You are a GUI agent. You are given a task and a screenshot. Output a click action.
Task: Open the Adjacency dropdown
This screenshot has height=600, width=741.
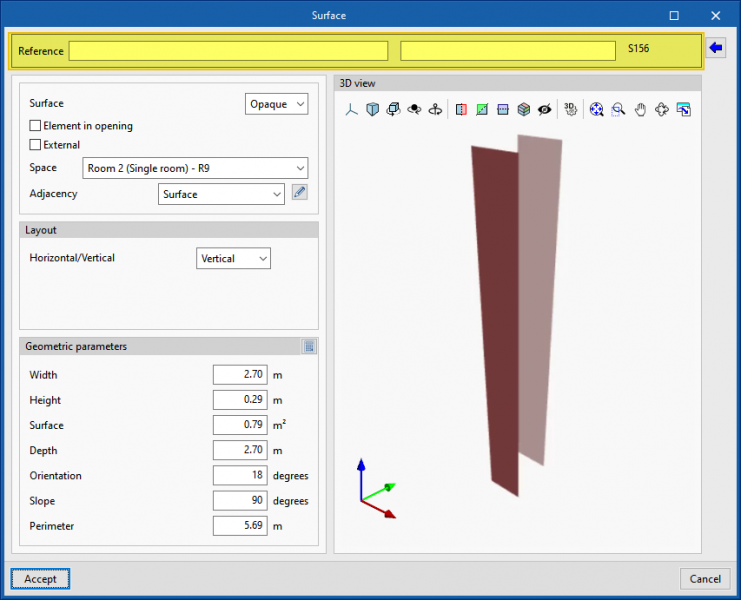tap(221, 194)
